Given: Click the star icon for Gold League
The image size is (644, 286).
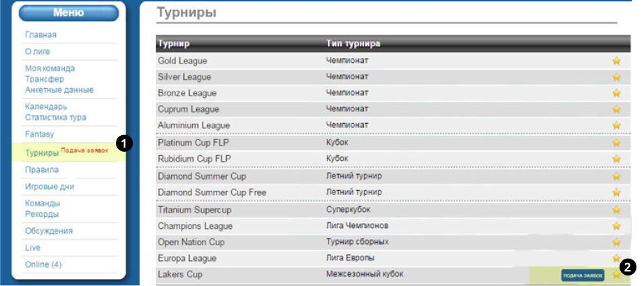Looking at the screenshot, I should coord(616,61).
